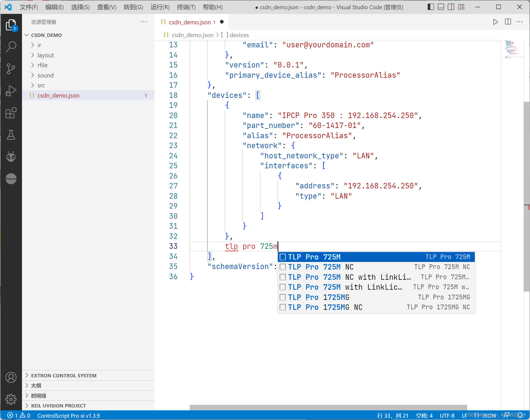Click UTF-8 encoding in status bar

pos(447,416)
